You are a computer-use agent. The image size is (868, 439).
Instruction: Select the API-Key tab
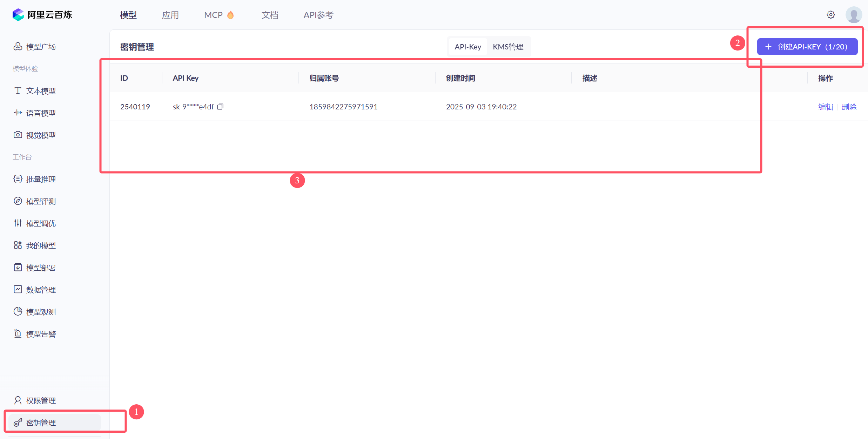(x=467, y=47)
